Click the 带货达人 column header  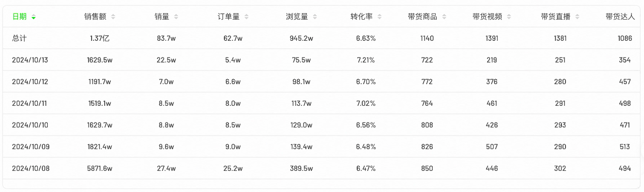point(620,17)
